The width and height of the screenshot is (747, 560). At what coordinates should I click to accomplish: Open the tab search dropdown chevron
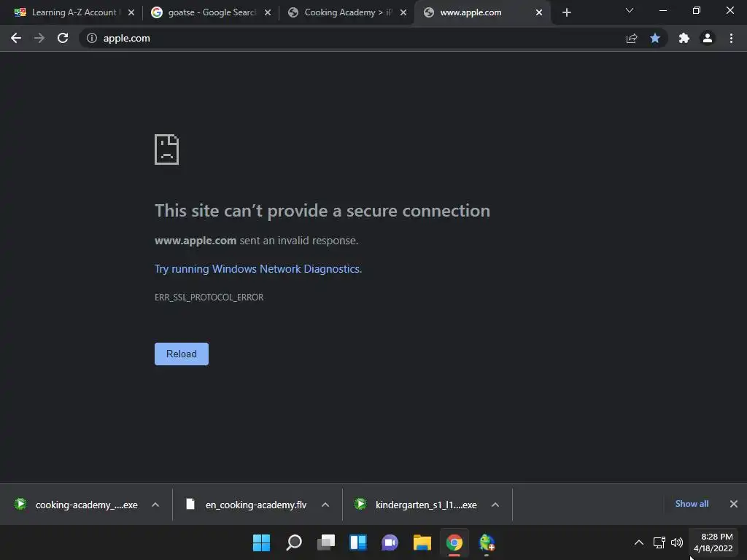630,10
